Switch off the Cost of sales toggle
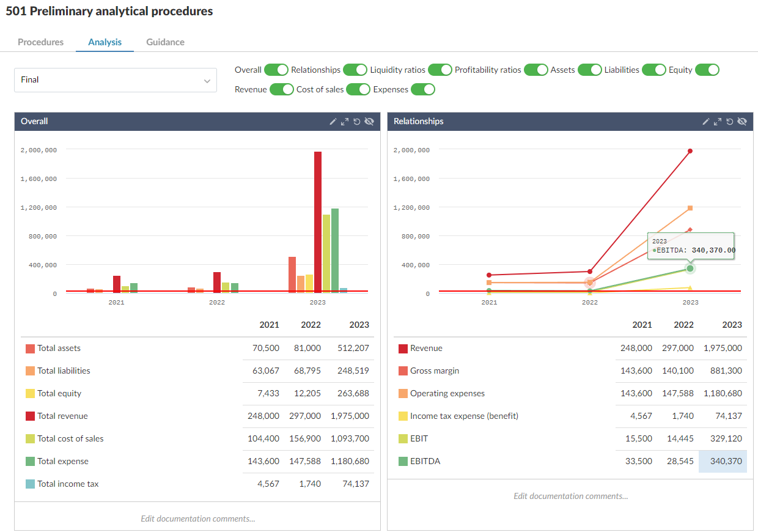 [358, 89]
